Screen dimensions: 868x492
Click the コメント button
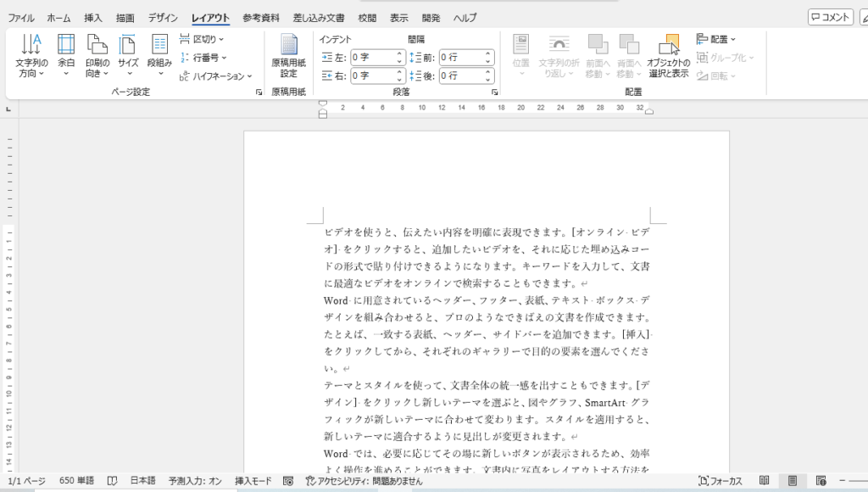pyautogui.click(x=831, y=17)
